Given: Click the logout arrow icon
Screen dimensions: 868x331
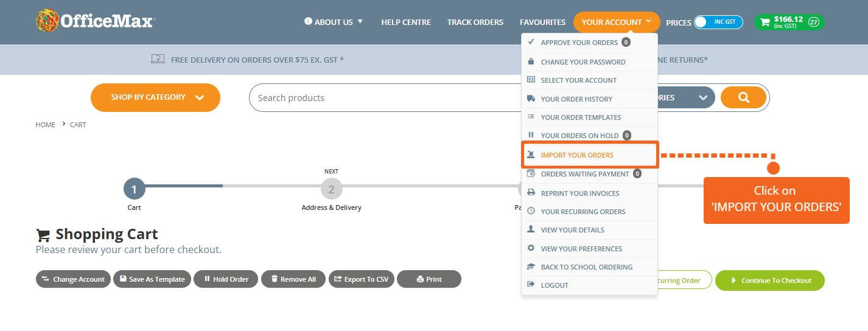Looking at the screenshot, I should point(531,285).
